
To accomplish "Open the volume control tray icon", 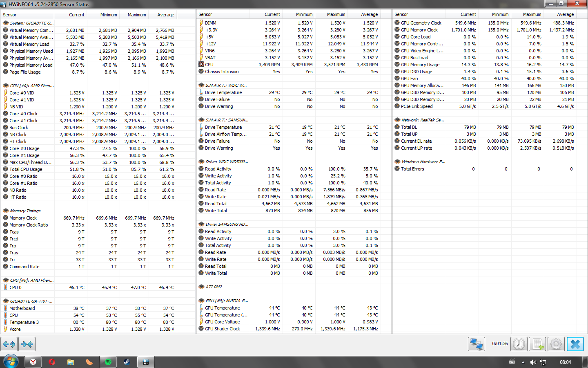I will (x=533, y=362).
